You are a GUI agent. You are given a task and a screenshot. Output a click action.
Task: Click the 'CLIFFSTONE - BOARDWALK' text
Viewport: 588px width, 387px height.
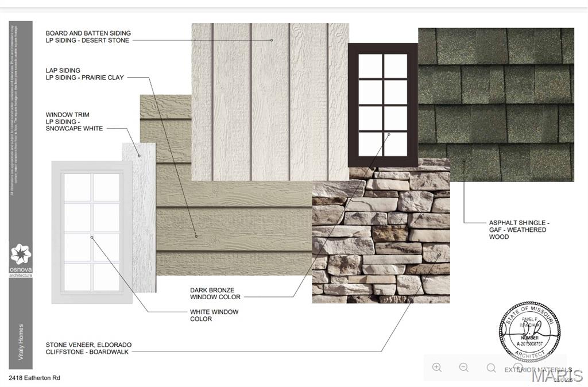pos(87,352)
